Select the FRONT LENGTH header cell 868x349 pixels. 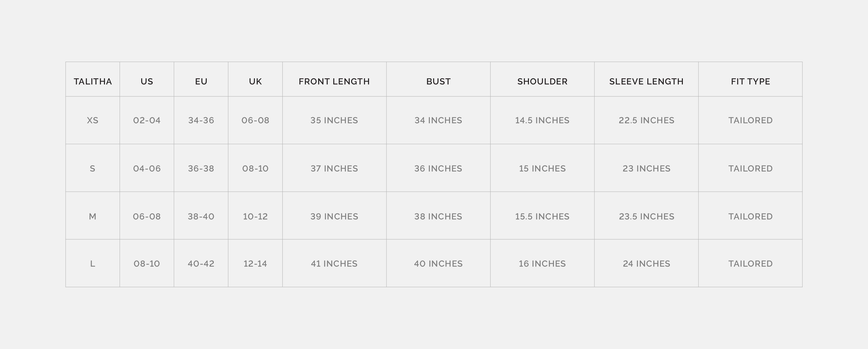pyautogui.click(x=334, y=82)
